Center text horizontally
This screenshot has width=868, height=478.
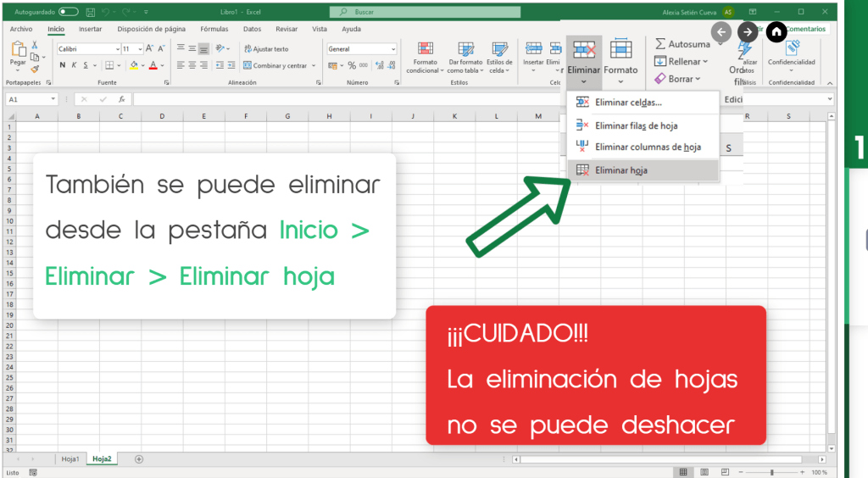[192, 65]
